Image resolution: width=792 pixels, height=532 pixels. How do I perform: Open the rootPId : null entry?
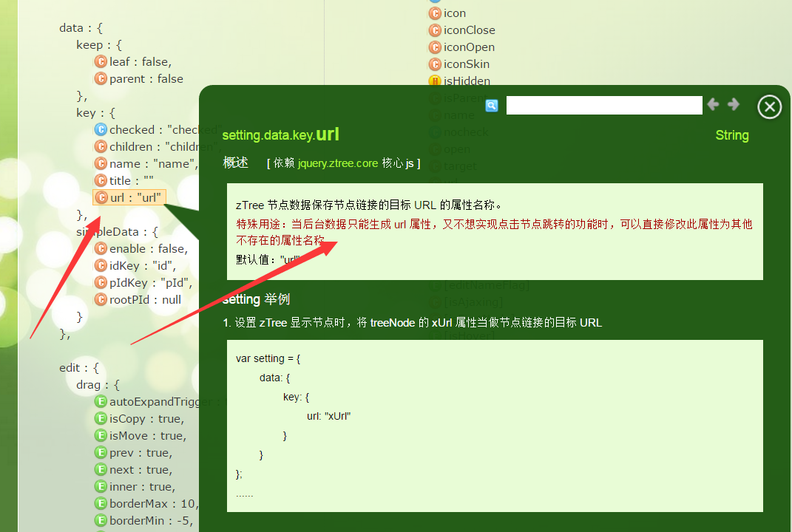(x=138, y=300)
